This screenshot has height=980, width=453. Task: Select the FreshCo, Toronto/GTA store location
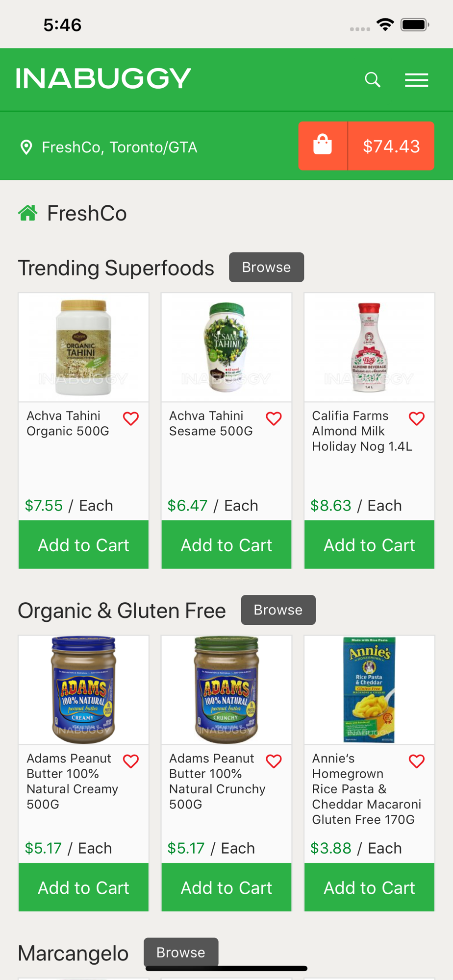click(x=119, y=147)
